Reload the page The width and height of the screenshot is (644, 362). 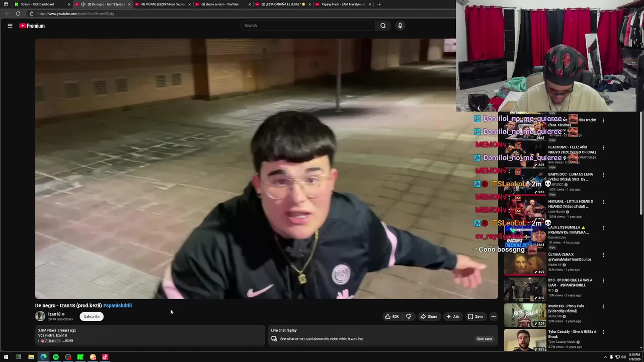click(x=18, y=14)
